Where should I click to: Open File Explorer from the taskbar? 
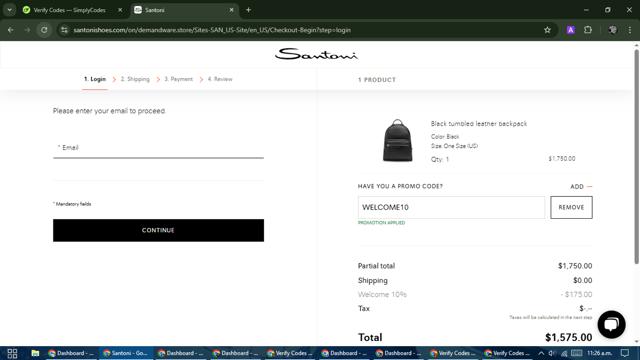point(35,353)
